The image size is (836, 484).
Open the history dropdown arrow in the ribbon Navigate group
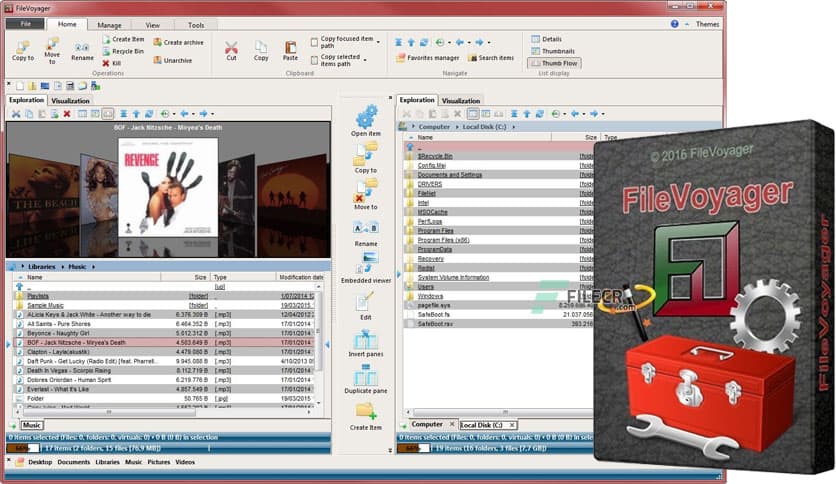tap(449, 42)
